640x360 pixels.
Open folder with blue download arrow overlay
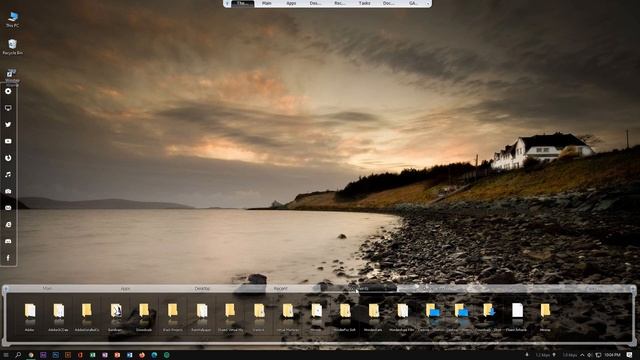tap(489, 317)
